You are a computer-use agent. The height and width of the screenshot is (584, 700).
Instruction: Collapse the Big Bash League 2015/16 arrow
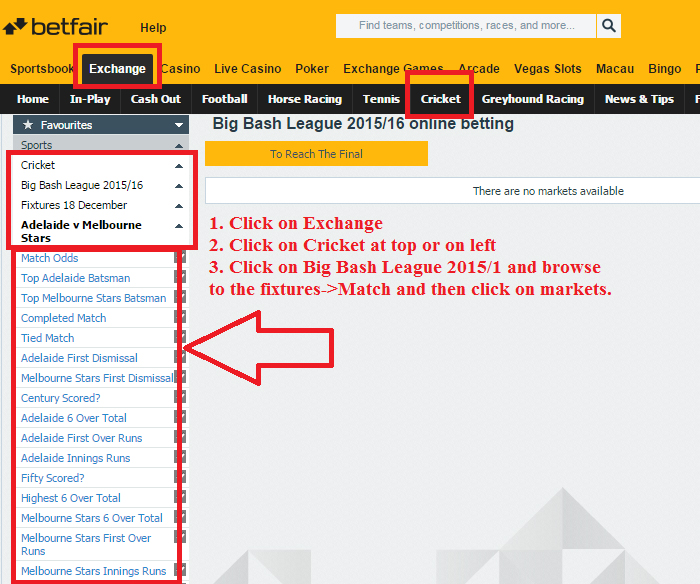[179, 186]
